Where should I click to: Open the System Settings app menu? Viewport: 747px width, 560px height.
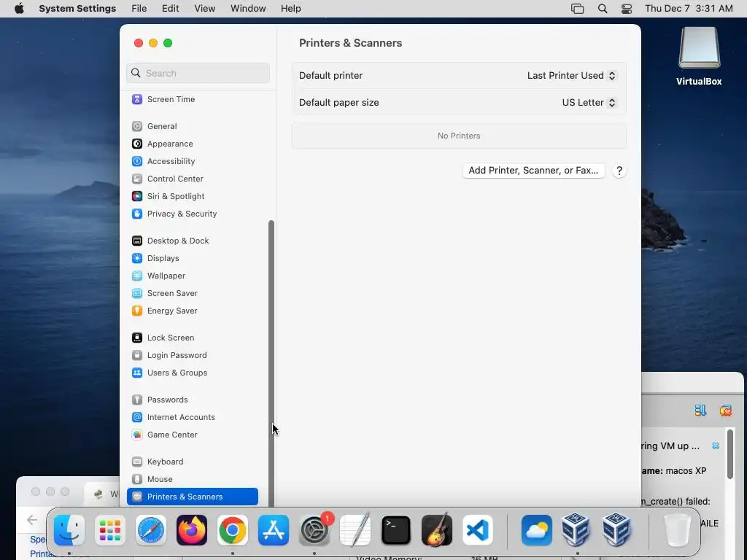coord(77,9)
